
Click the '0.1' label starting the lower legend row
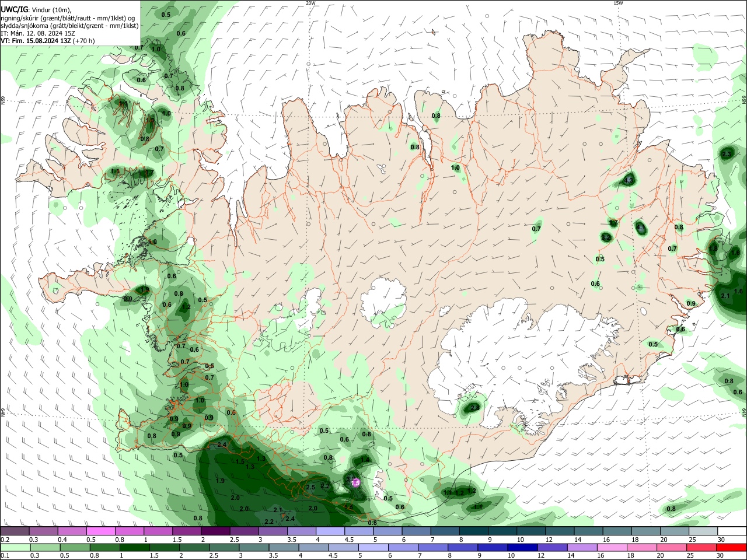pos(5,555)
